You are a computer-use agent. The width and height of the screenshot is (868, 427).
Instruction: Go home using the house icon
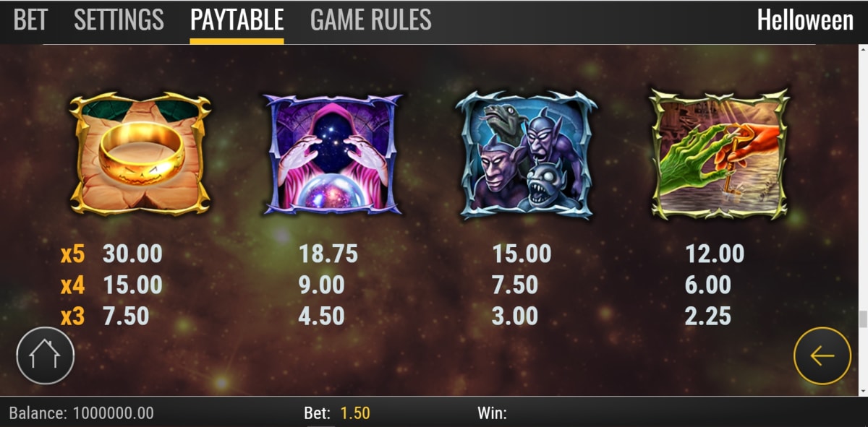[46, 355]
